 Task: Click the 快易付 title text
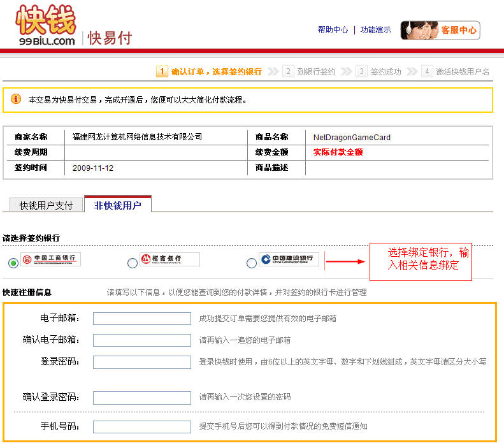pos(110,38)
